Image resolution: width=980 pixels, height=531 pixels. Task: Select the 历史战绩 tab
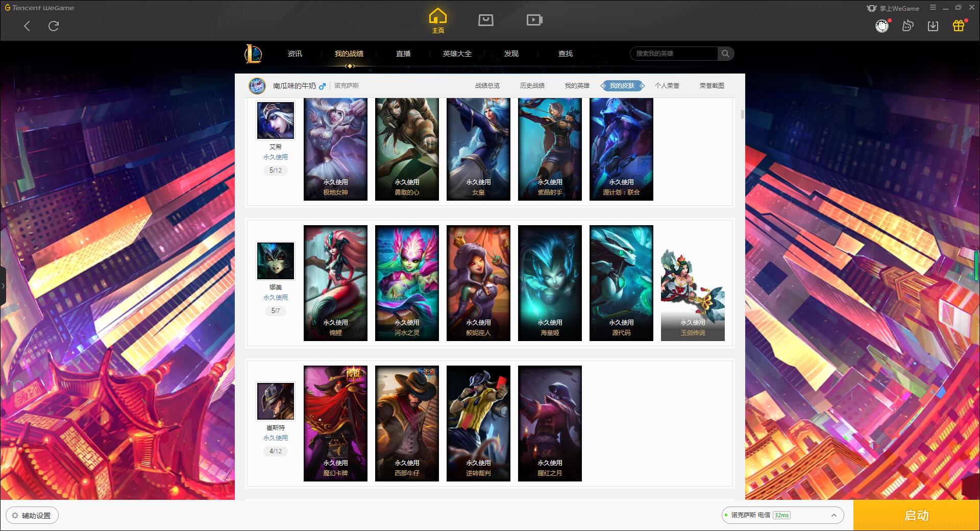pyautogui.click(x=532, y=86)
